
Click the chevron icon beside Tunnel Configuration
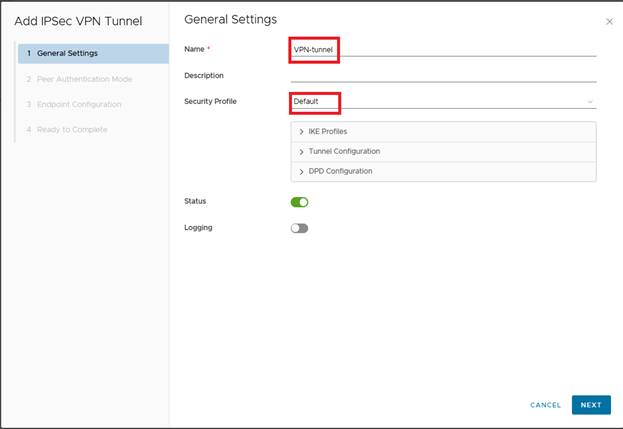[x=301, y=152]
